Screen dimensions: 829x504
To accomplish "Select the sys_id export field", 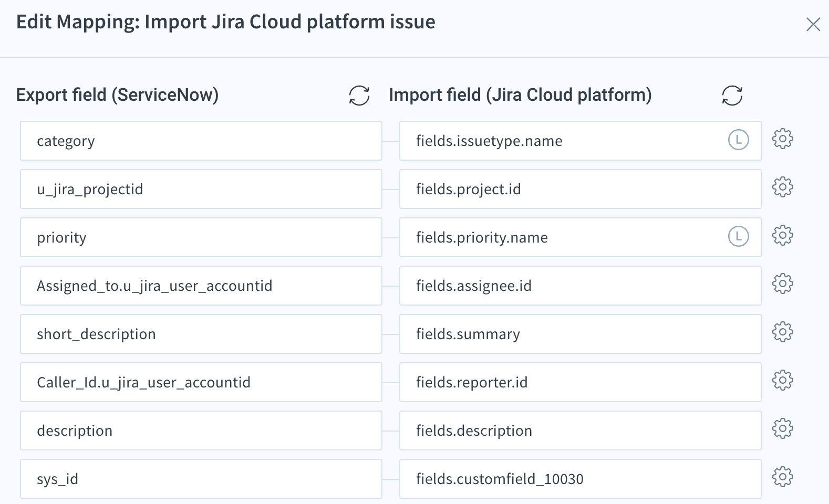I will pyautogui.click(x=201, y=479).
